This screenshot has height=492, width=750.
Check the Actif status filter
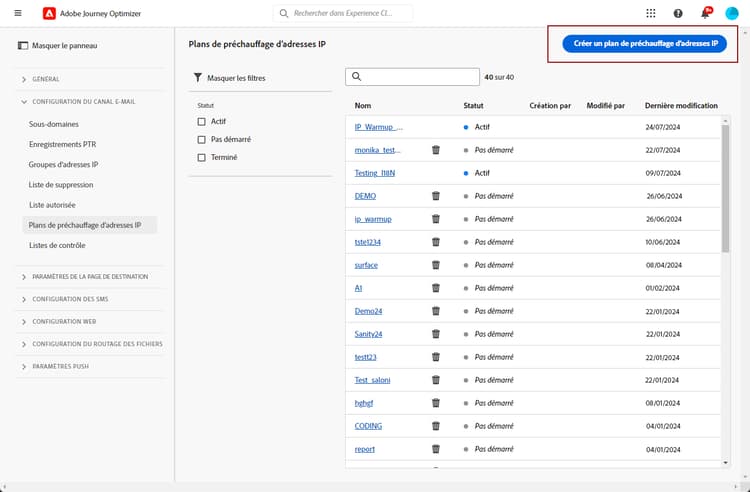[202, 122]
